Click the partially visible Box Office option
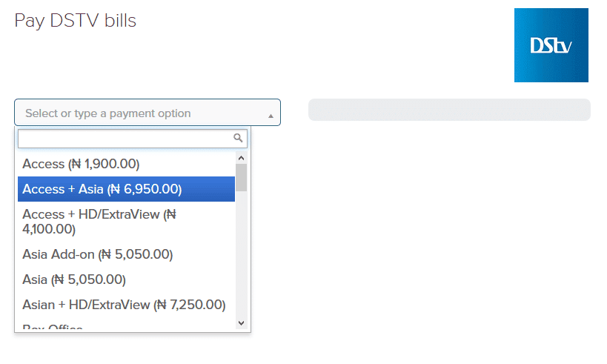 point(53,327)
